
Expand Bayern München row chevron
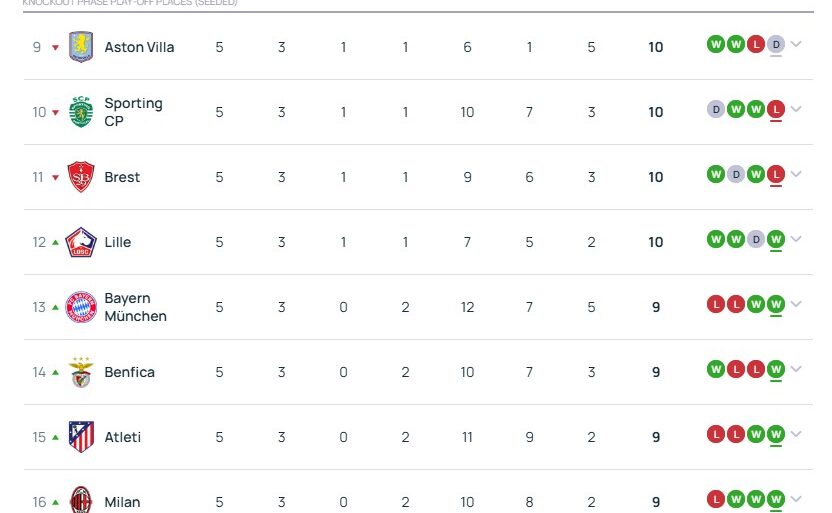click(796, 304)
